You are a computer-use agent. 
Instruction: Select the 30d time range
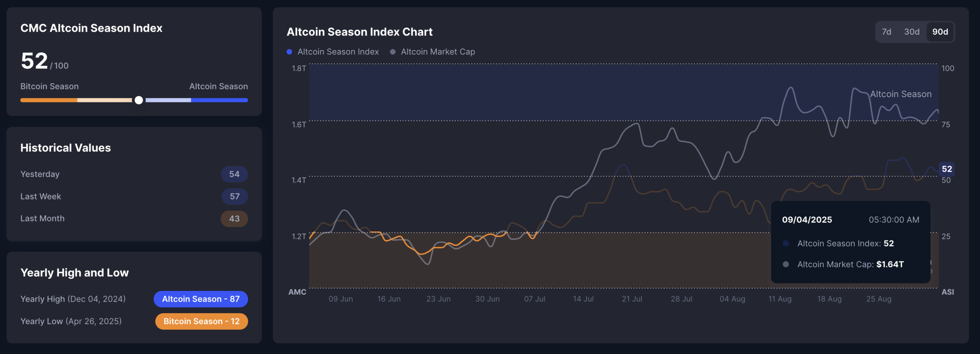click(911, 32)
